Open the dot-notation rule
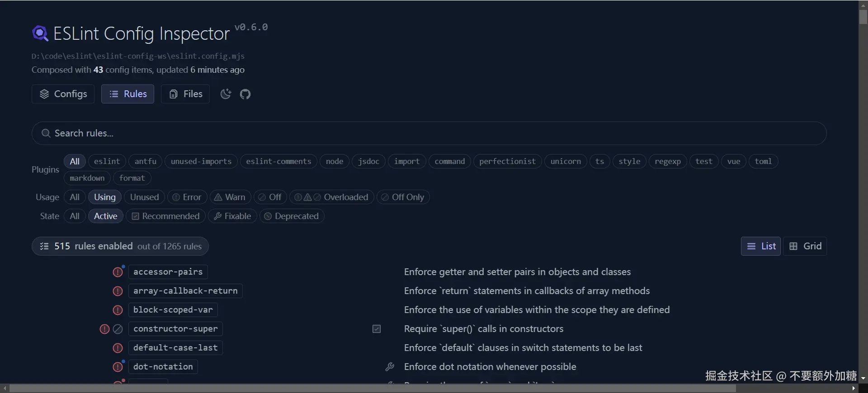Viewport: 868px width, 393px height. (x=163, y=367)
